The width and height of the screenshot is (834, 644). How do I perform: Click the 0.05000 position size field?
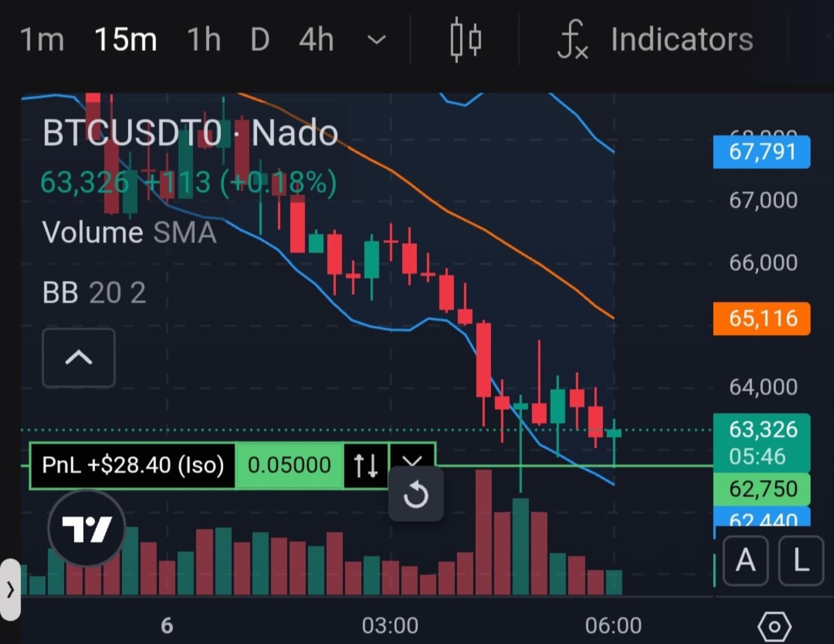coord(289,465)
